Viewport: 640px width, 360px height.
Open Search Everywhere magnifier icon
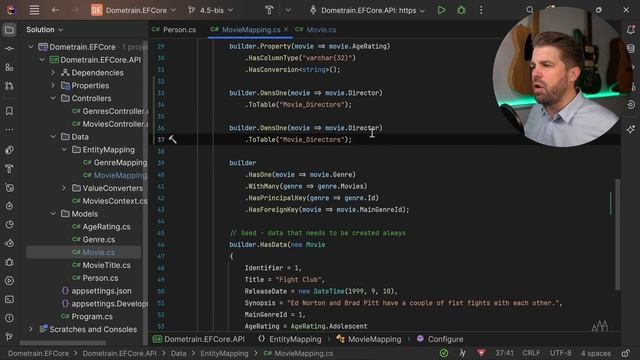(x=529, y=10)
